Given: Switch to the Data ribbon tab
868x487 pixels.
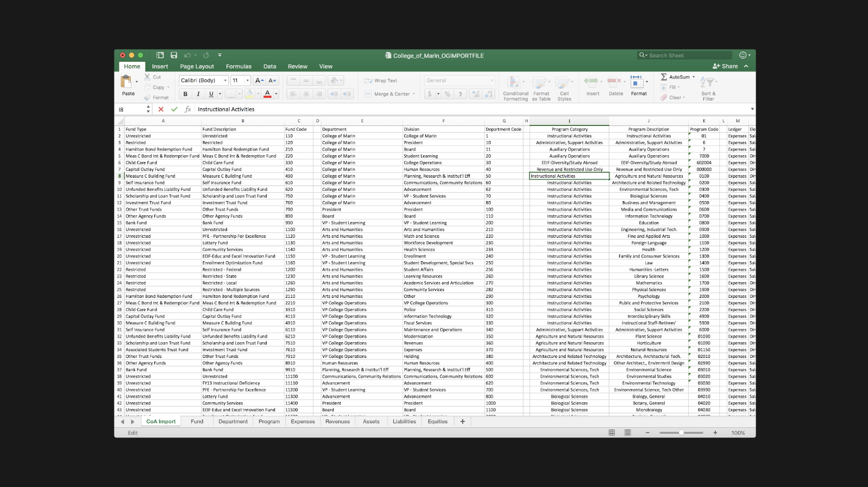Looking at the screenshot, I should click(270, 66).
